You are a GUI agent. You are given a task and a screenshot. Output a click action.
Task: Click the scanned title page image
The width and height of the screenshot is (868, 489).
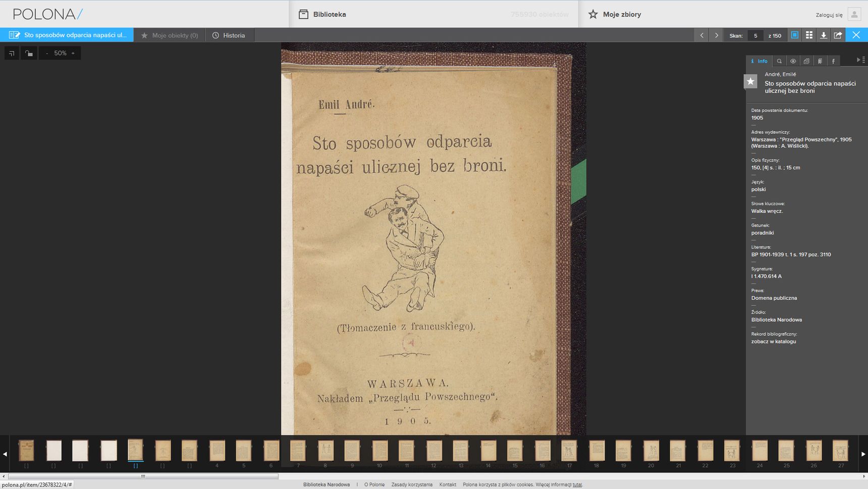[x=433, y=238]
